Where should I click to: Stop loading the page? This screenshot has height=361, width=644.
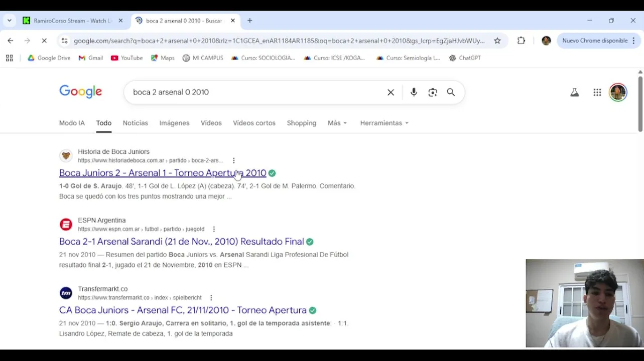pyautogui.click(x=44, y=41)
